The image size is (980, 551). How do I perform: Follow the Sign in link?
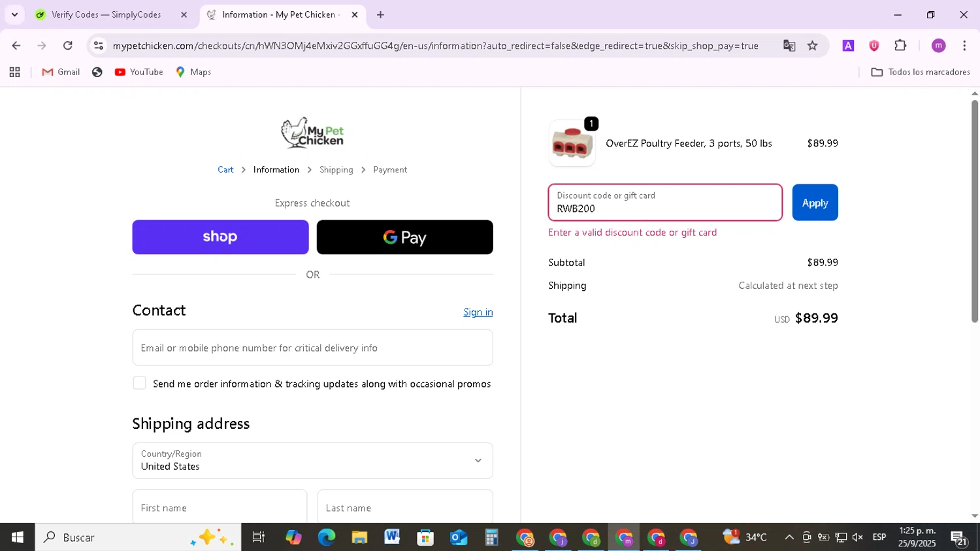click(478, 312)
